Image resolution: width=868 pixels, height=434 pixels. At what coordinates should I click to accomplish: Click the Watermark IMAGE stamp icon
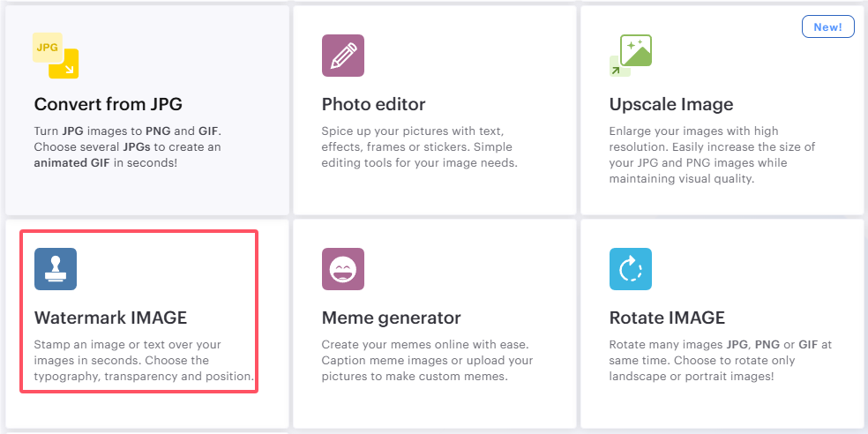click(56, 269)
